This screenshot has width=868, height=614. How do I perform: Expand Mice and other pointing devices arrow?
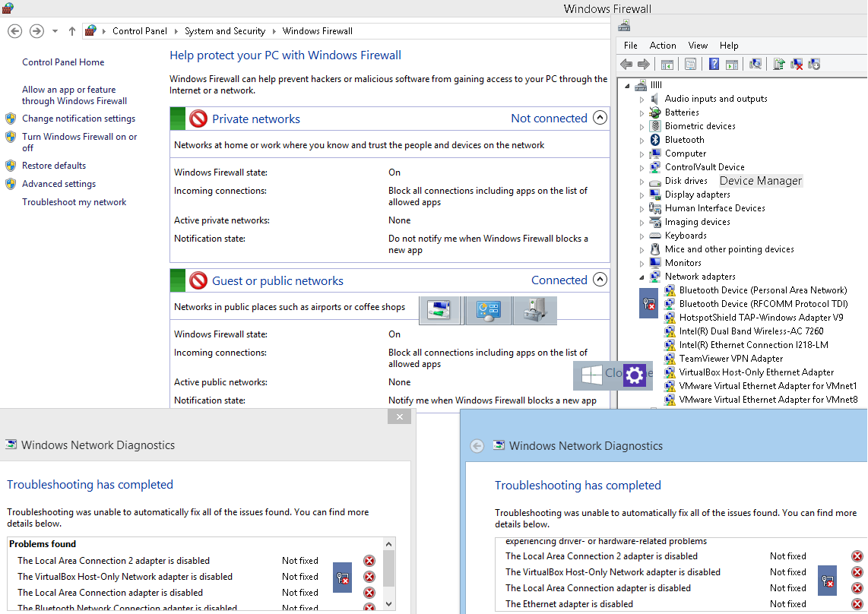[x=641, y=250]
